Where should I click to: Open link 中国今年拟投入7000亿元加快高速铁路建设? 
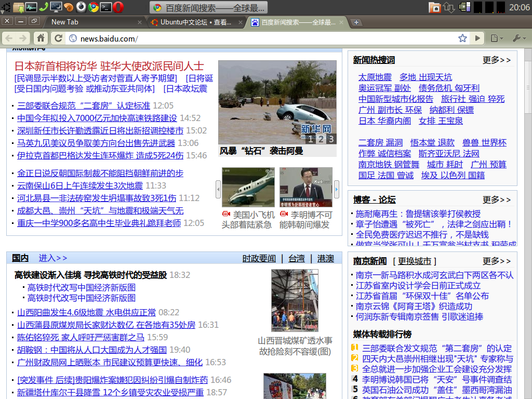click(x=97, y=118)
